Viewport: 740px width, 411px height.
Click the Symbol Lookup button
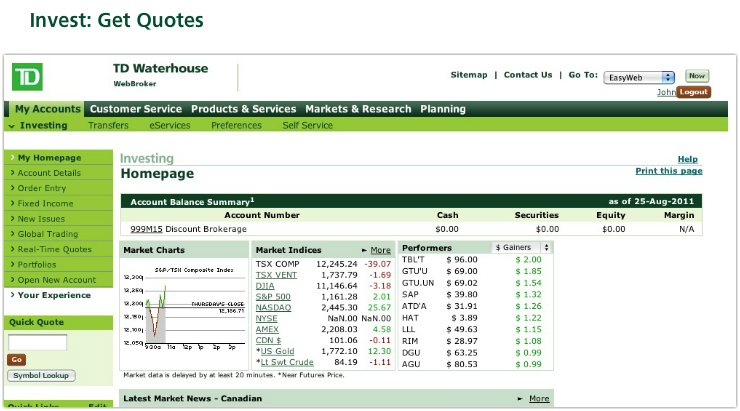[x=39, y=376]
